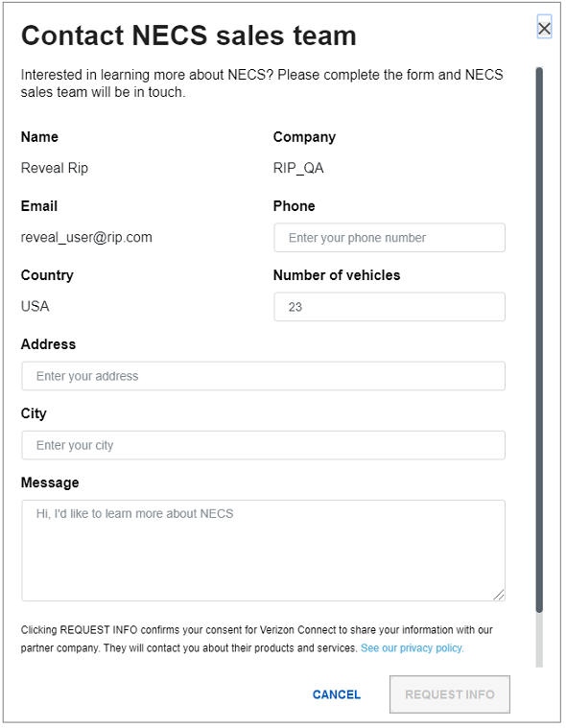Click the REQUEST INFO button
Image resolution: width=566 pixels, height=728 pixels.
click(450, 694)
